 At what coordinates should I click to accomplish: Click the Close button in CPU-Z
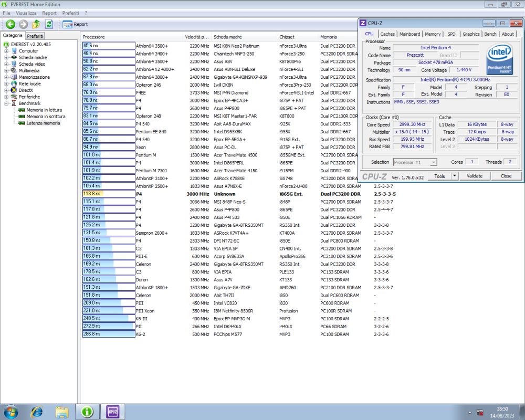pyautogui.click(x=505, y=175)
